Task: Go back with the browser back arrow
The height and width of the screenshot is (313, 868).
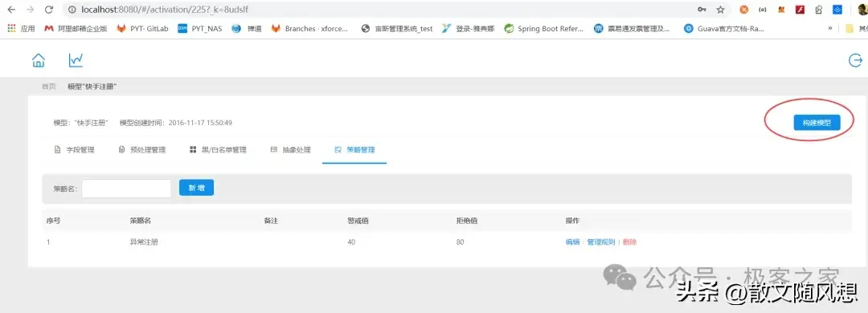Action: (x=11, y=10)
